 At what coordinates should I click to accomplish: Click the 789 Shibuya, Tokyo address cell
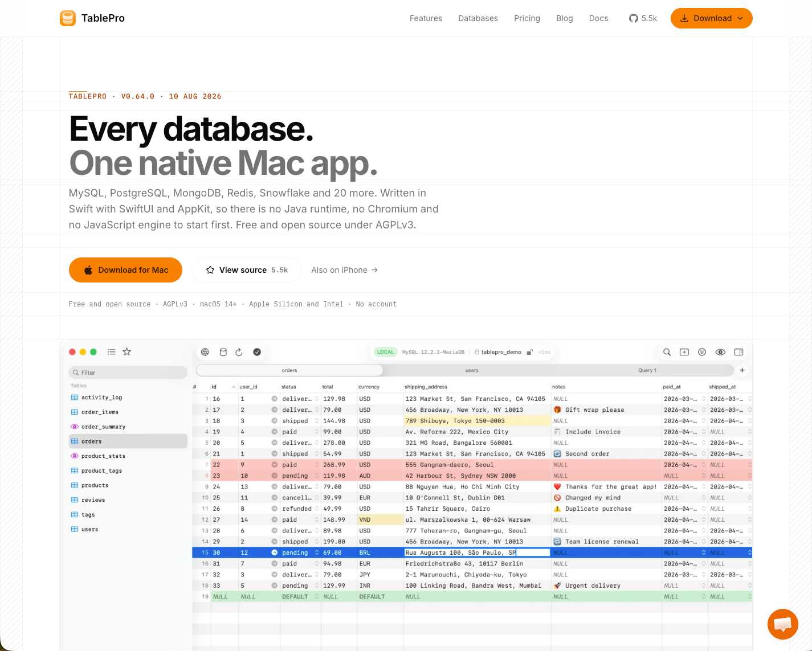click(477, 421)
